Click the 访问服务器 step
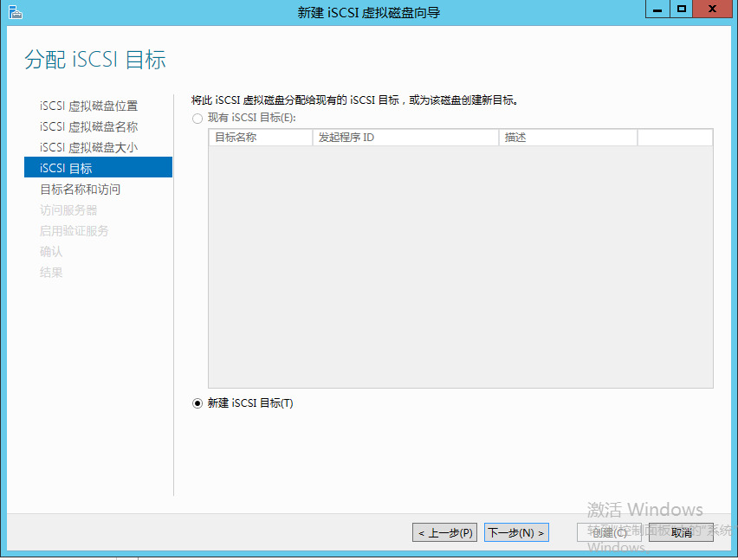 68,209
